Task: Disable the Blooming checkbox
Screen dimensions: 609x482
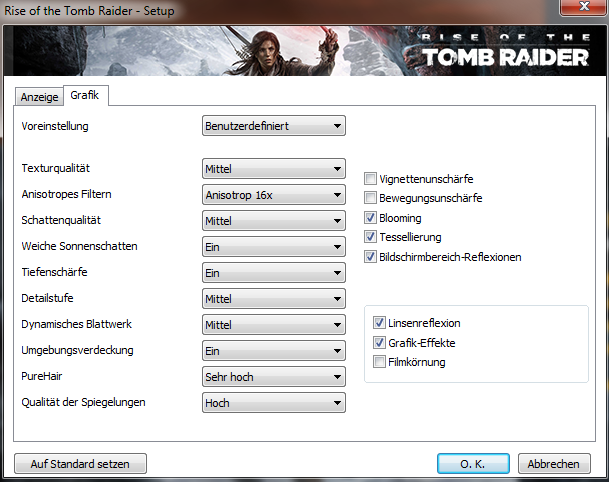Action: 370,218
